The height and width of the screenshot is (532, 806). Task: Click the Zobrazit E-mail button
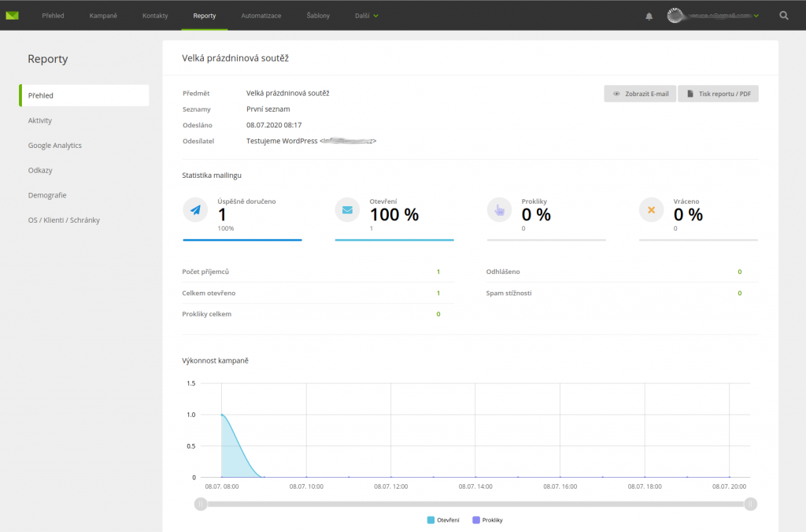tap(640, 94)
